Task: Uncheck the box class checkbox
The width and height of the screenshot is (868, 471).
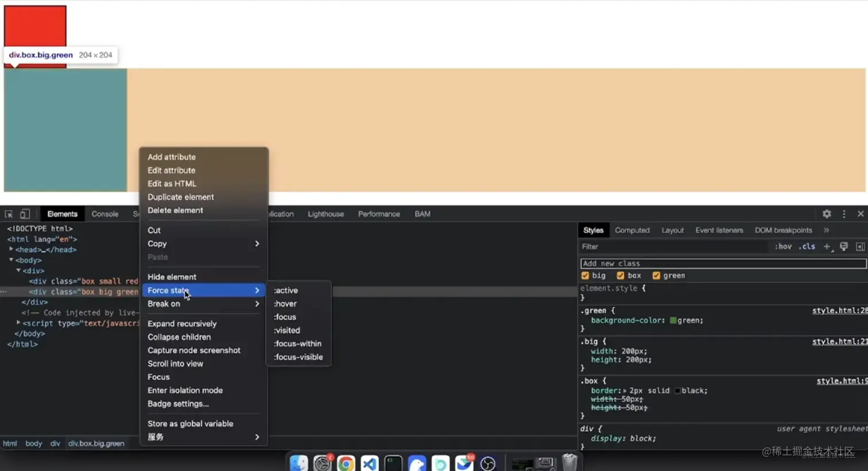Action: pyautogui.click(x=620, y=276)
